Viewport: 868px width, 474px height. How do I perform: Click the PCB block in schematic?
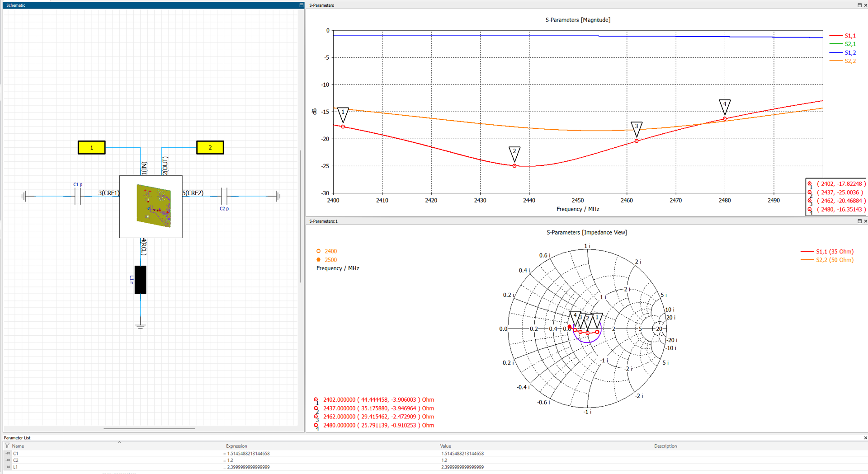[151, 206]
